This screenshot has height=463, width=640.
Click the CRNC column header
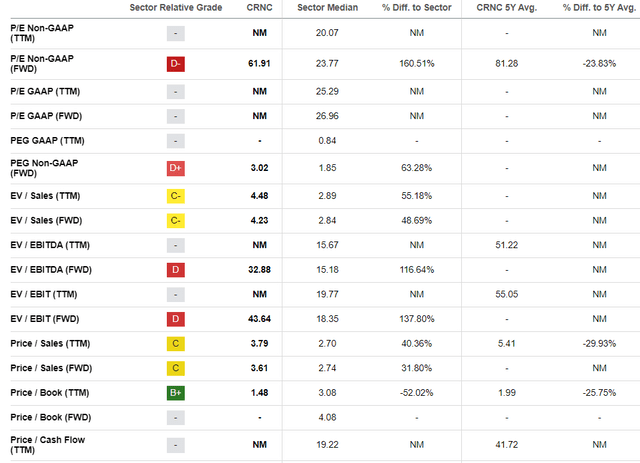point(259,7)
